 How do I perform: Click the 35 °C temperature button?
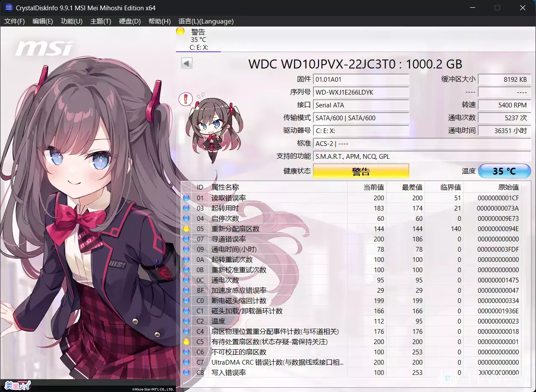click(504, 171)
